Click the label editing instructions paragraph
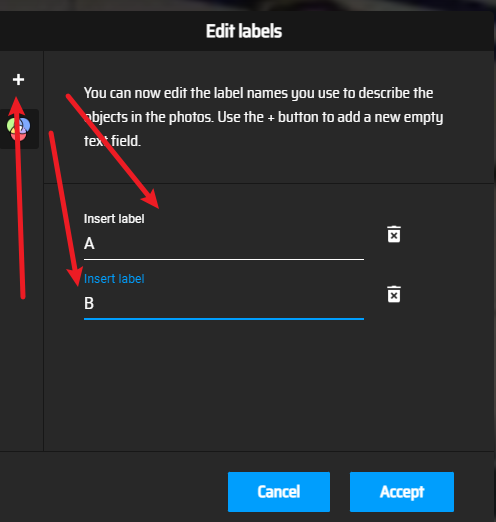This screenshot has width=496, height=522. 263,117
